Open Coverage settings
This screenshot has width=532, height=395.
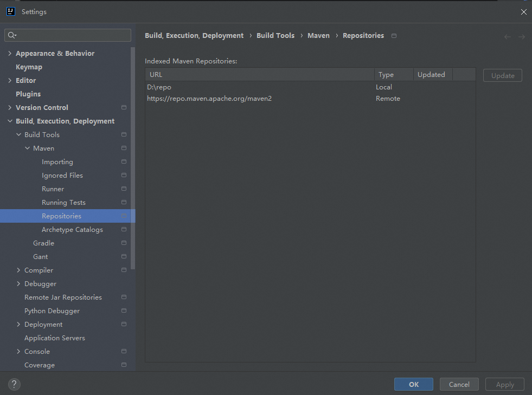click(40, 365)
